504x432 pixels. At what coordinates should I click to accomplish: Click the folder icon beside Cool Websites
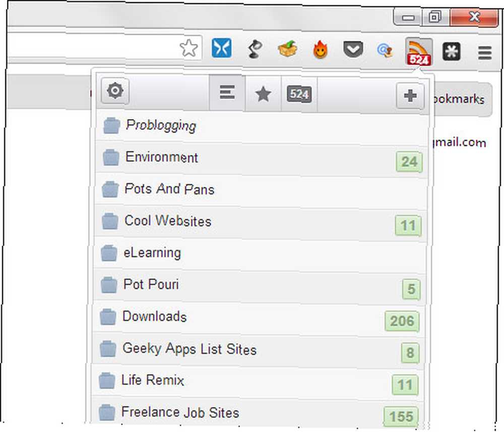point(110,221)
